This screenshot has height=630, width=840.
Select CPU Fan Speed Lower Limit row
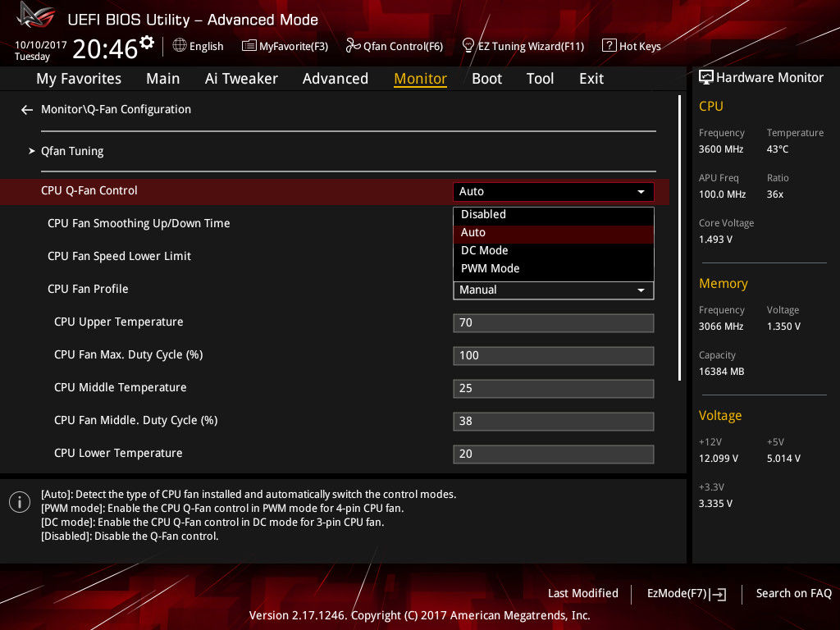[x=119, y=257]
